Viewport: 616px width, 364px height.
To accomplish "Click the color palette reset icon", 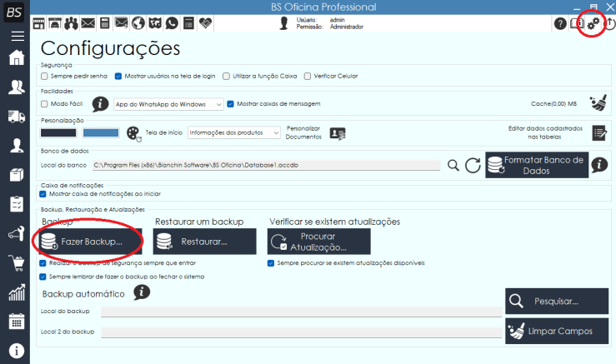I will [134, 132].
